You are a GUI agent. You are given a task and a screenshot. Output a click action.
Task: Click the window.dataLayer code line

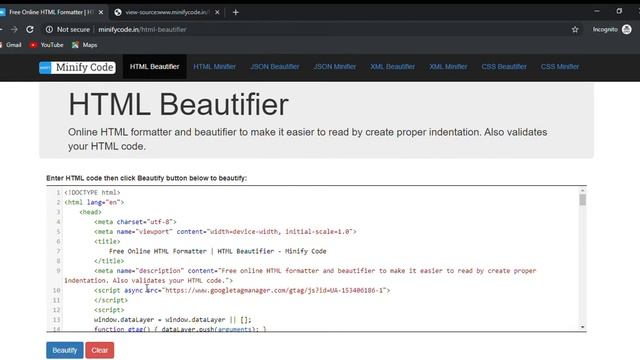[173, 320]
